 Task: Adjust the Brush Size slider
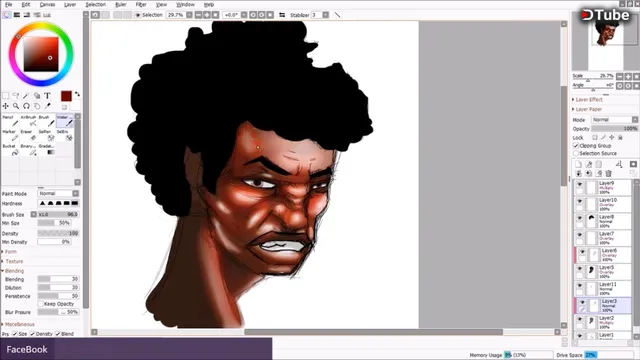58,214
